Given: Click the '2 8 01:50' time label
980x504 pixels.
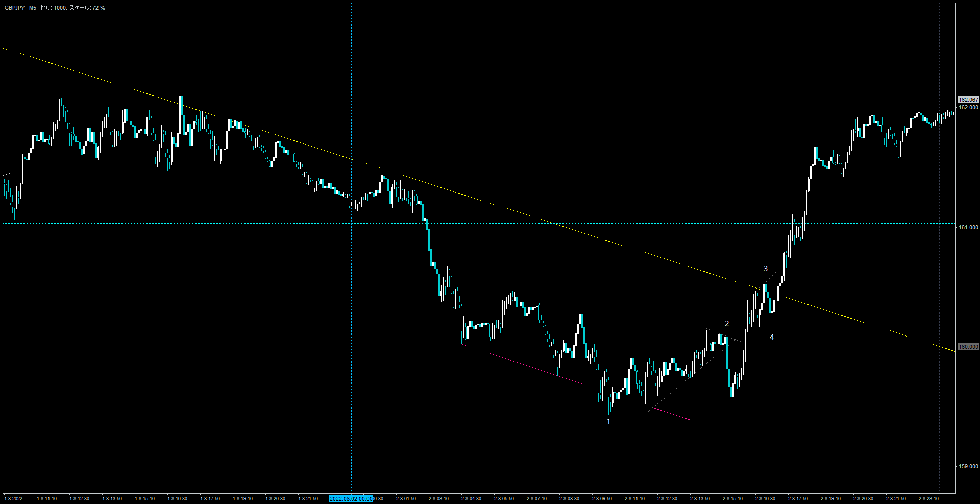Looking at the screenshot, I should tap(406, 499).
